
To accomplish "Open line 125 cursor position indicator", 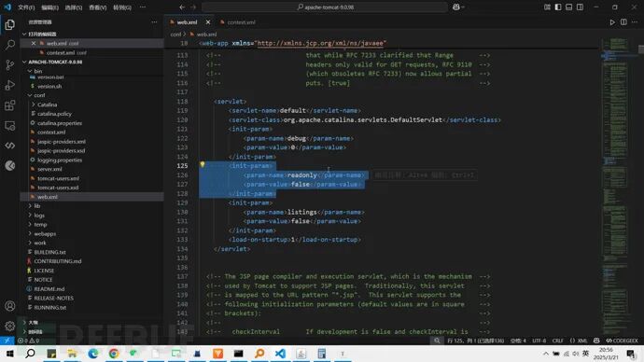I will [x=476, y=341].
